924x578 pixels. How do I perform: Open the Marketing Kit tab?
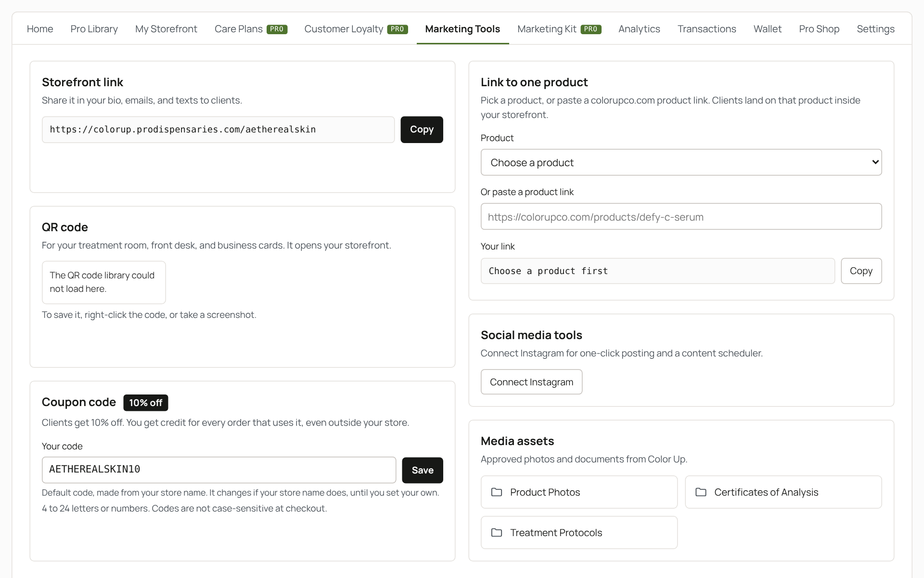click(x=559, y=29)
